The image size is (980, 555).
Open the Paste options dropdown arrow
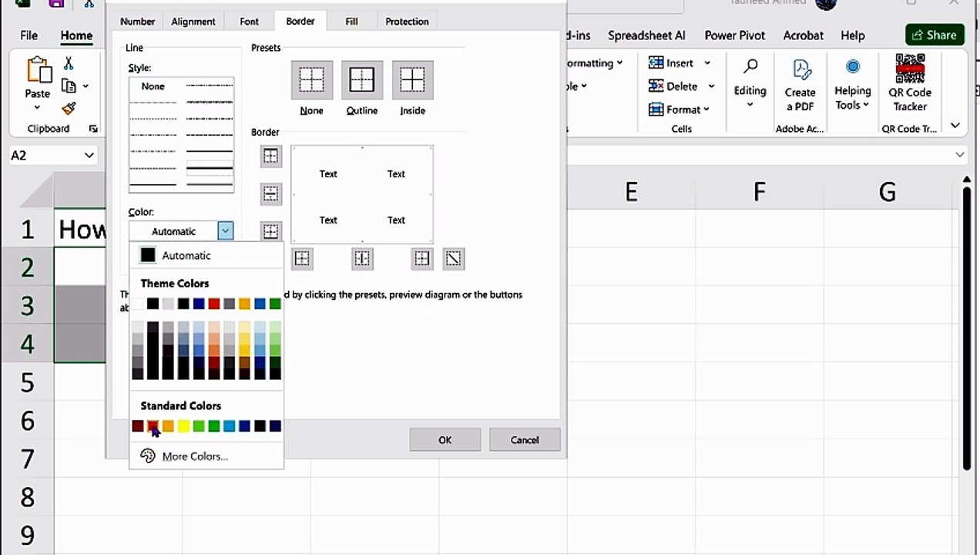37,108
